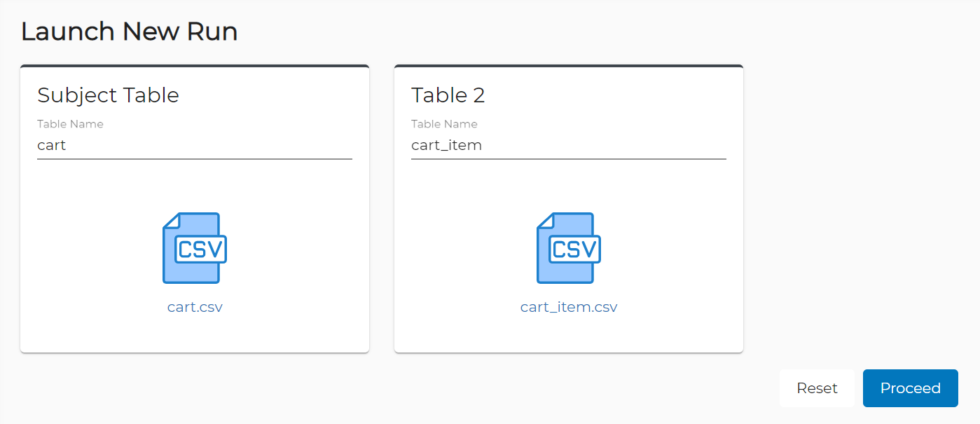The image size is (980, 424).
Task: Select the CSV badge on the cart_item file icon
Action: [x=574, y=249]
